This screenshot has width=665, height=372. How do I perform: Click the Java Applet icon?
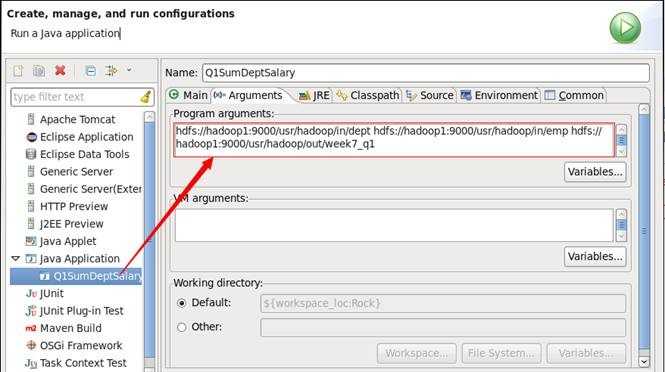pyautogui.click(x=31, y=241)
